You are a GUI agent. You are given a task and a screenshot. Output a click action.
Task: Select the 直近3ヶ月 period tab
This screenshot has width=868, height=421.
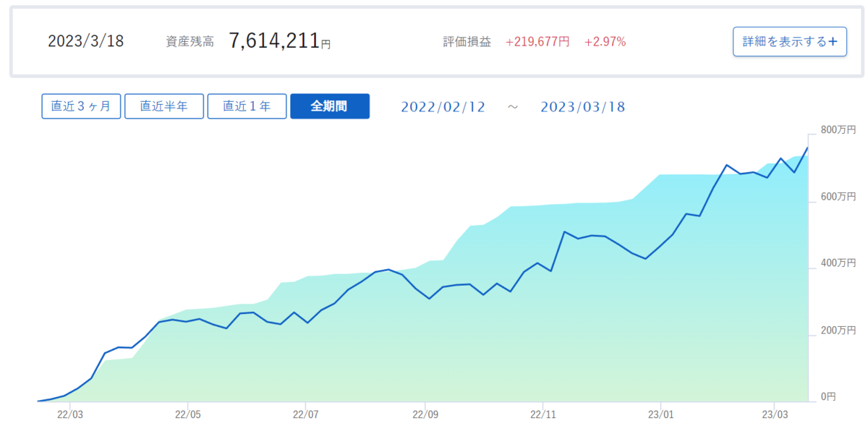point(81,106)
